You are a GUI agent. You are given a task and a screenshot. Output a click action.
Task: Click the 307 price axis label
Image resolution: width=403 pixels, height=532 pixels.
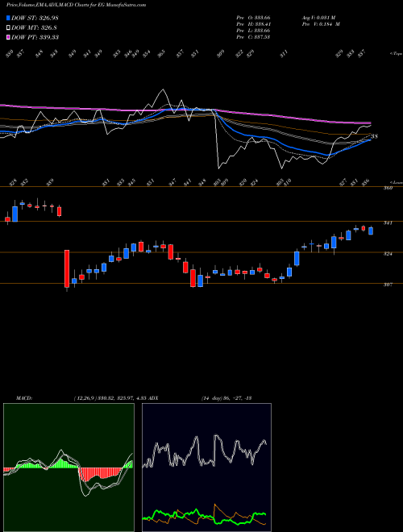388,285
